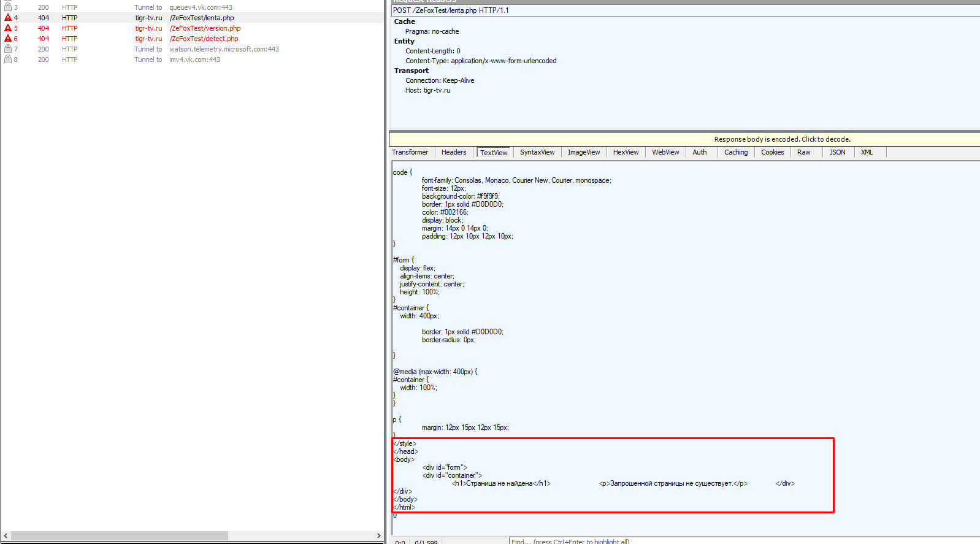Click the session list left scroll arrow
Screen dimensions: 980x544
coord(6,535)
